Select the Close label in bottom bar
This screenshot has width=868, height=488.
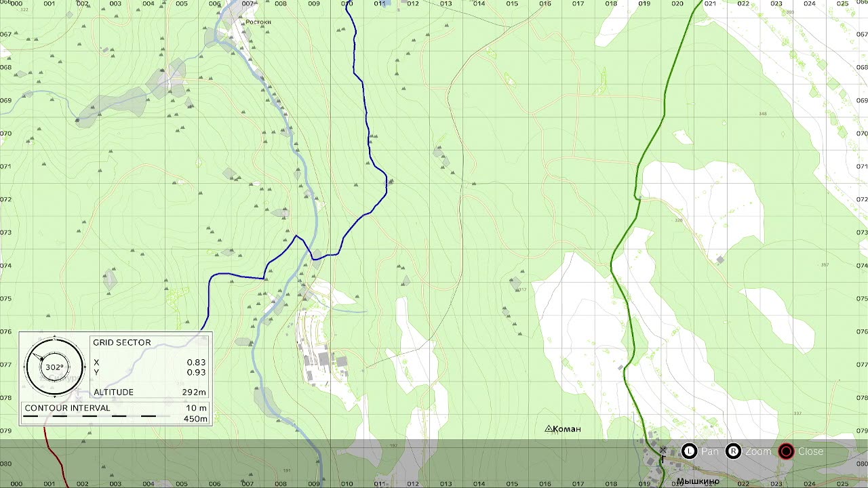pos(810,451)
